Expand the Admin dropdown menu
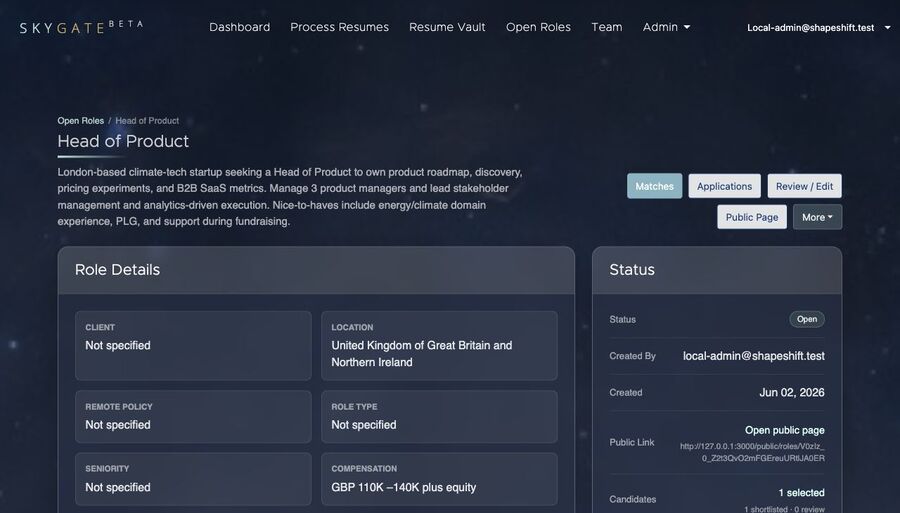This screenshot has width=900, height=513. pyautogui.click(x=666, y=27)
